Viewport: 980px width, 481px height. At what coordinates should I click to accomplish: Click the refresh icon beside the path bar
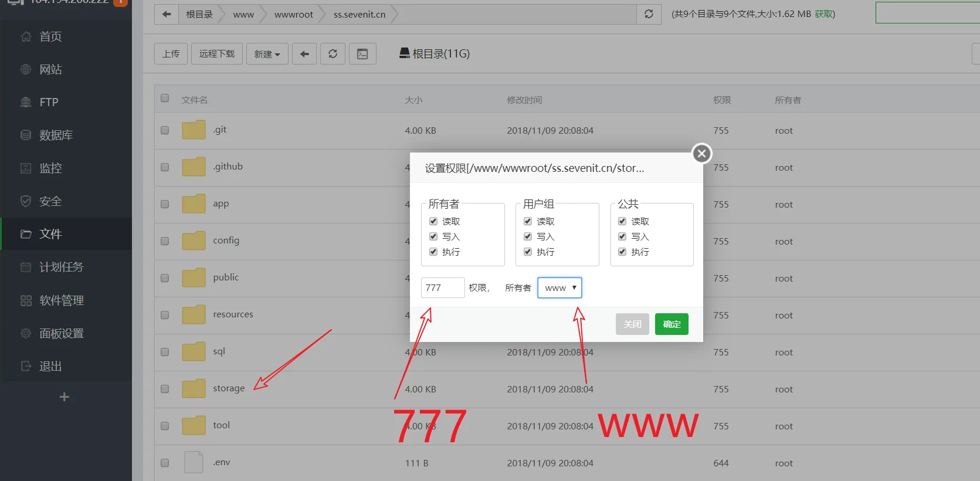[649, 14]
